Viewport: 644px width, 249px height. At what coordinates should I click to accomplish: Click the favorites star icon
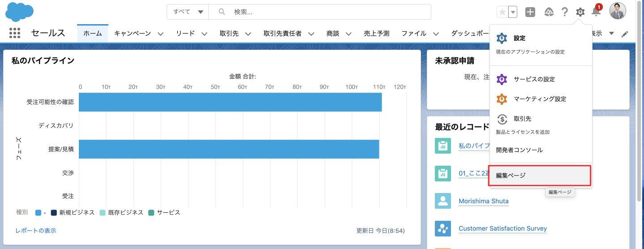click(x=502, y=12)
